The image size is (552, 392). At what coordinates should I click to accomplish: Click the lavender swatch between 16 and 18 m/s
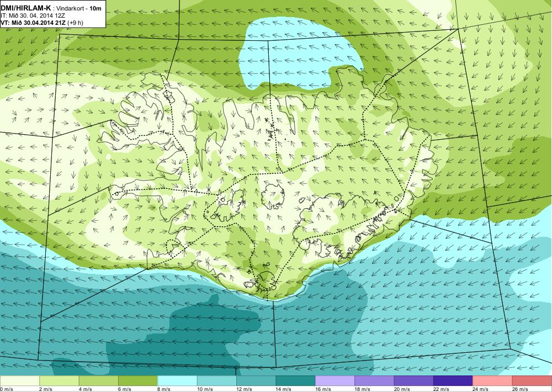335,381
